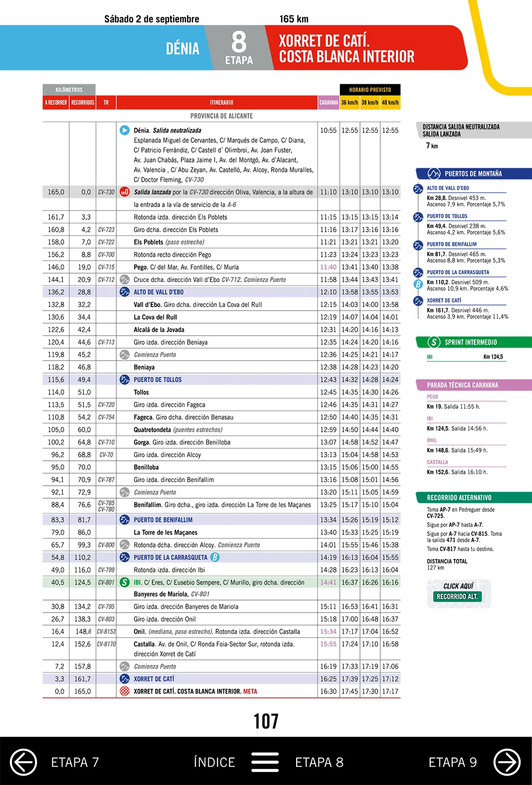Open the ÍNDICE navigation item
The height and width of the screenshot is (785, 532).
point(214,762)
